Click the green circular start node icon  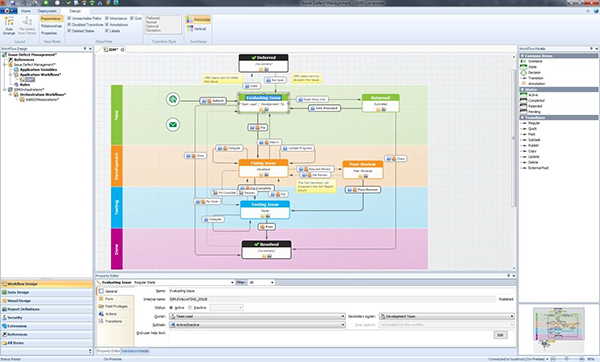[173, 99]
